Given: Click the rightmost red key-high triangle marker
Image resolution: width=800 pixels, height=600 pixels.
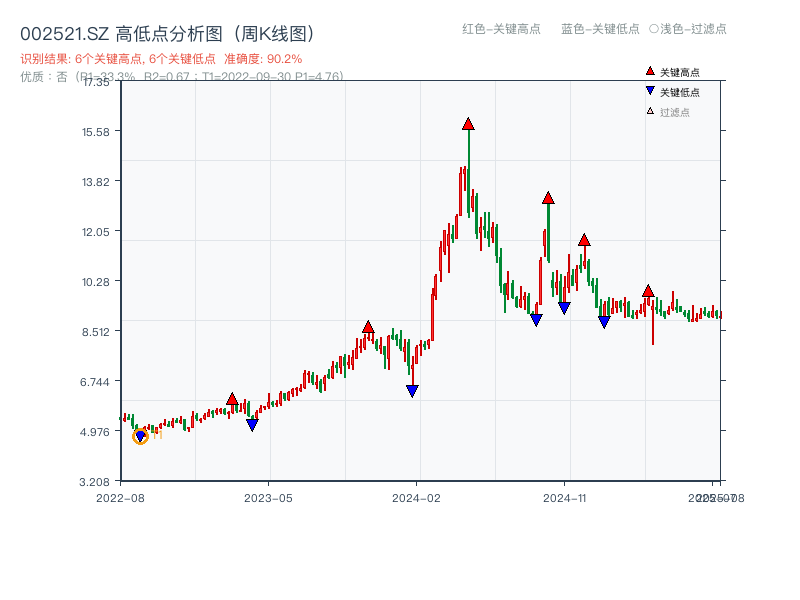Looking at the screenshot, I should coord(648,292).
